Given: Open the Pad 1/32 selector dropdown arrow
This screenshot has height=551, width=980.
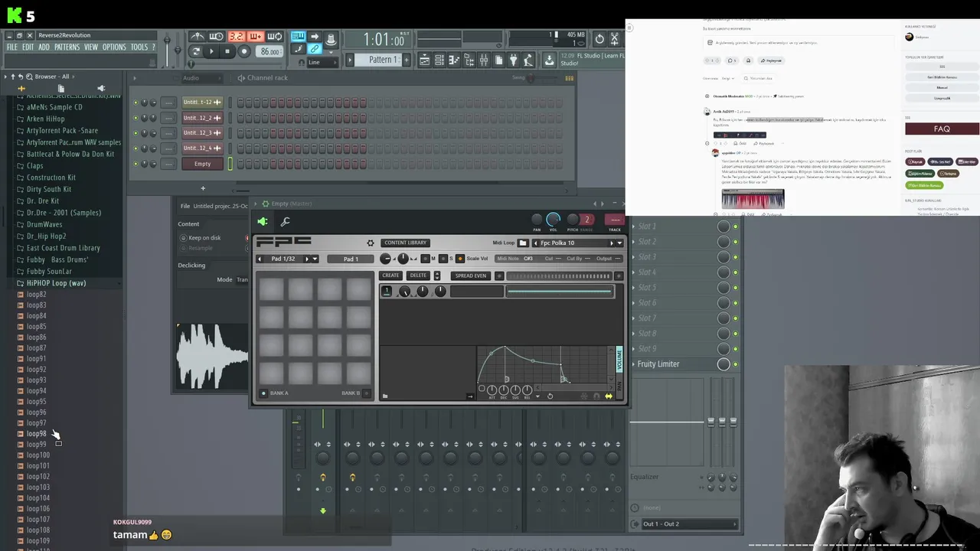Looking at the screenshot, I should pyautogui.click(x=315, y=259).
